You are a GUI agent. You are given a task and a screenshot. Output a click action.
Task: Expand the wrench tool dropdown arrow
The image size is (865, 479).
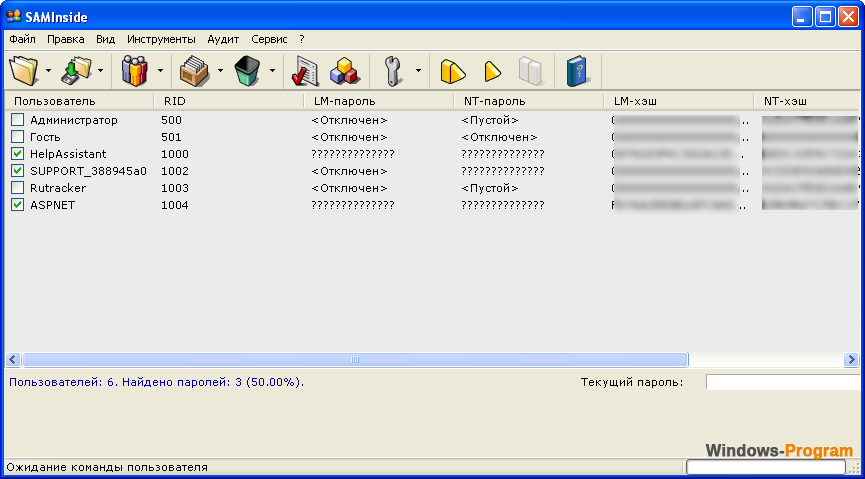(418, 70)
